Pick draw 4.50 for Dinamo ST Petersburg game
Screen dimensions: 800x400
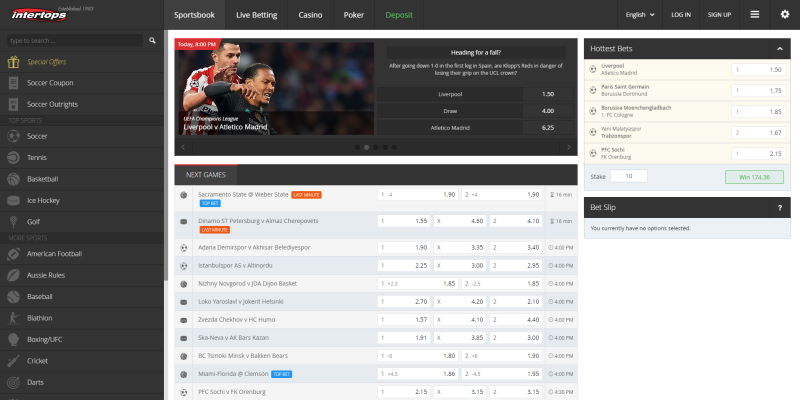461,221
